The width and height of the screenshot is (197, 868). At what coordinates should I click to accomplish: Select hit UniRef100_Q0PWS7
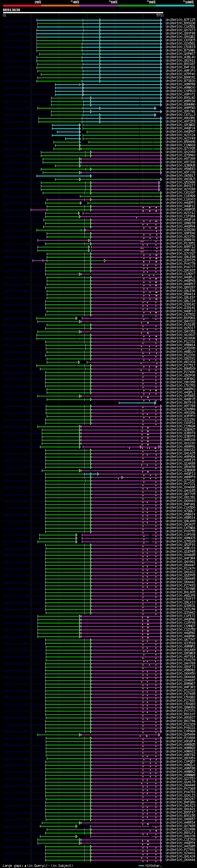point(180,54)
